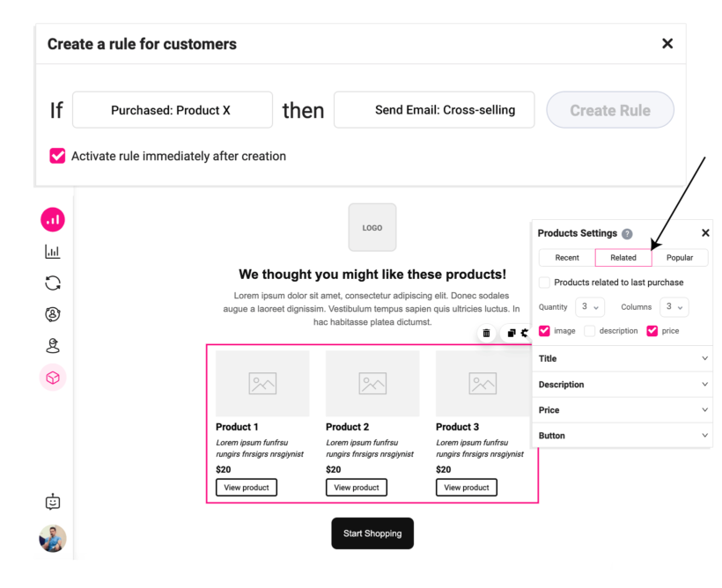This screenshot has height=588, width=722.
Task: Enable the description checkbox
Action: pyautogui.click(x=590, y=331)
